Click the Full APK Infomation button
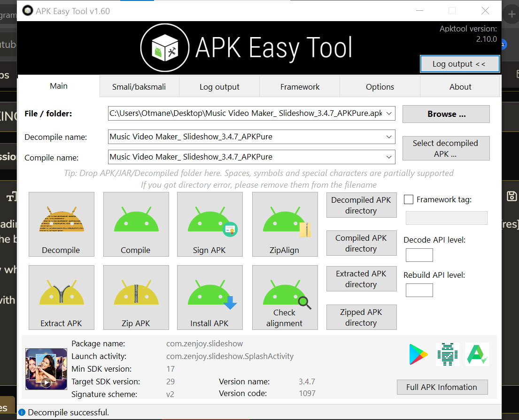 [442, 387]
